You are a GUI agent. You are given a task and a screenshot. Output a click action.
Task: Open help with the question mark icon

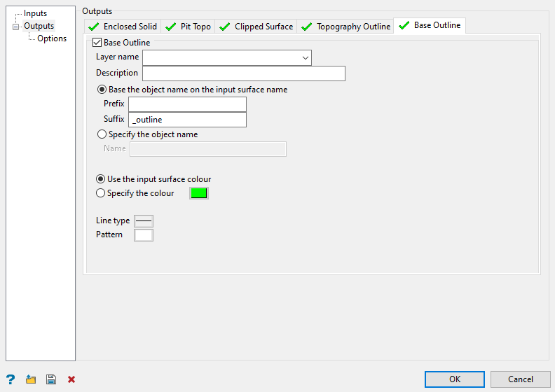(11, 379)
